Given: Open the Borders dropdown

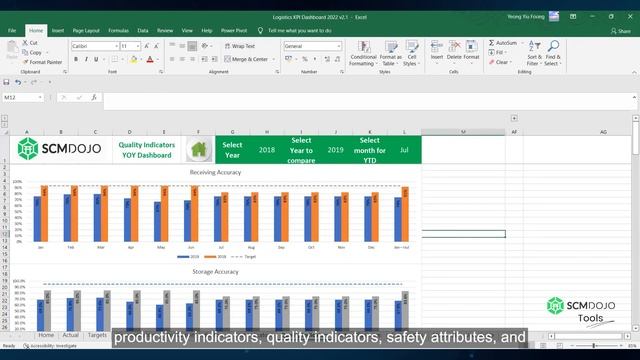Looking at the screenshot, I should pos(122,60).
